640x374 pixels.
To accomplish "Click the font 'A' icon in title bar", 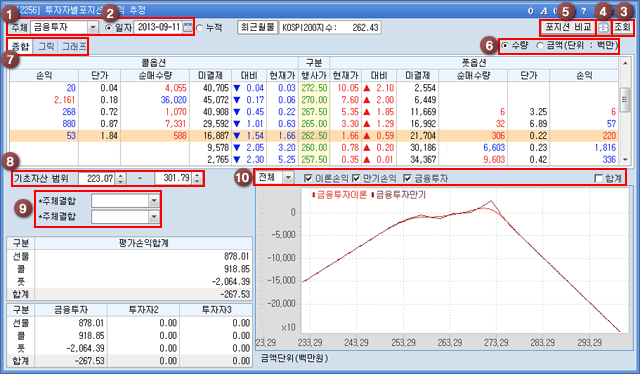I will pyautogui.click(x=544, y=11).
